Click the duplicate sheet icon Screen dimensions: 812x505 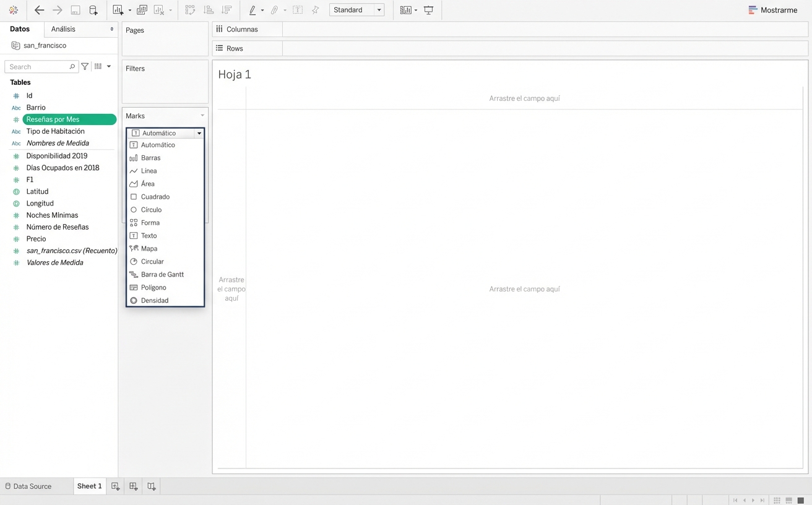[142, 10]
